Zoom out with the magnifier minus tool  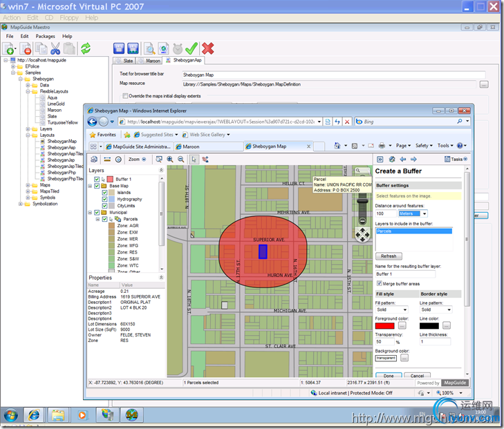tap(180, 159)
